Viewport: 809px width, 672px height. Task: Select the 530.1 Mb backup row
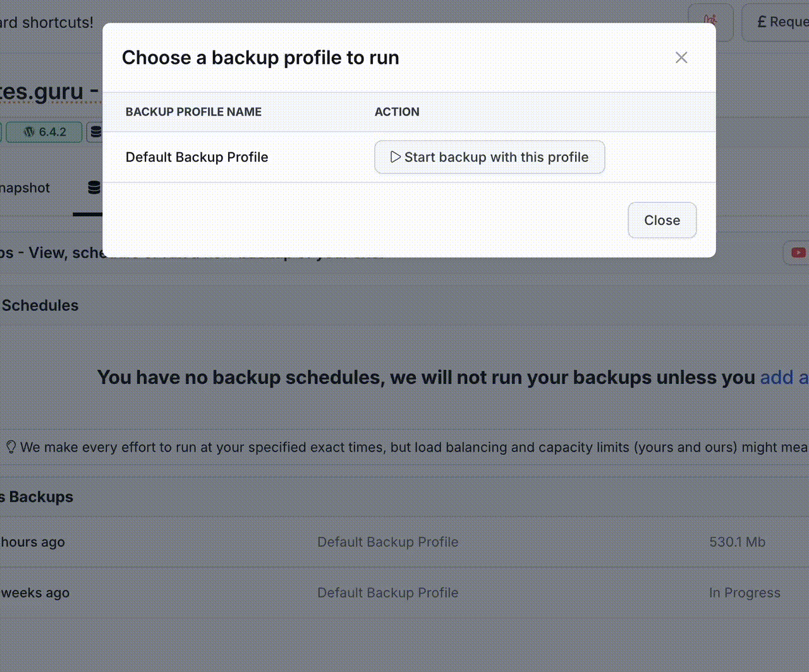pyautogui.click(x=737, y=542)
